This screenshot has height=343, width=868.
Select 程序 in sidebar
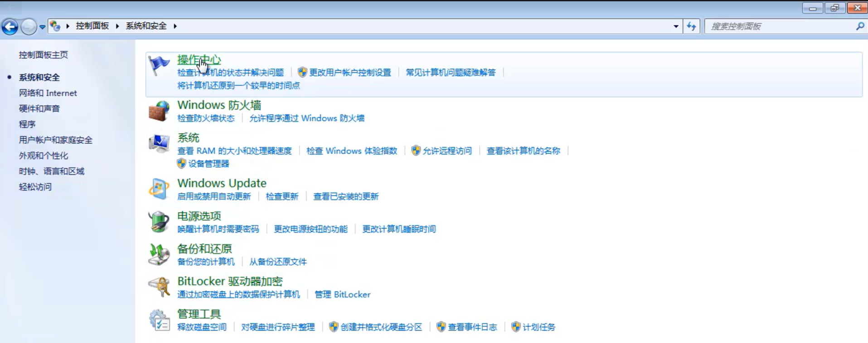(27, 124)
